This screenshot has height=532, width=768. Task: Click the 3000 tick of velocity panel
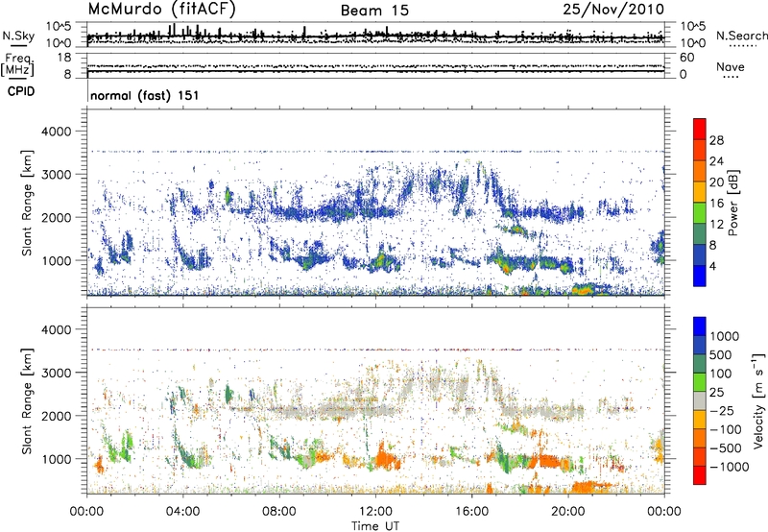point(56,373)
